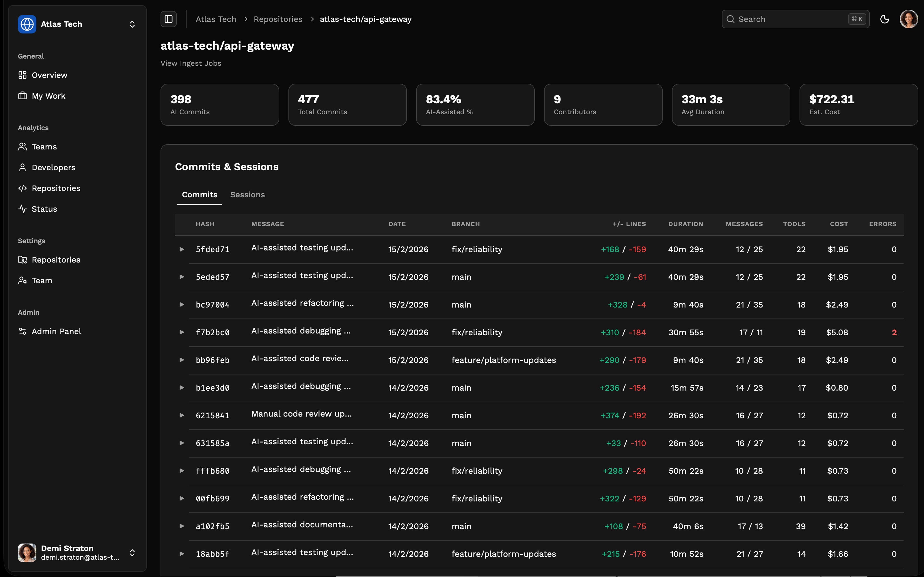The image size is (924, 577).
Task: Open the Overview page from sidebar
Action: click(49, 75)
